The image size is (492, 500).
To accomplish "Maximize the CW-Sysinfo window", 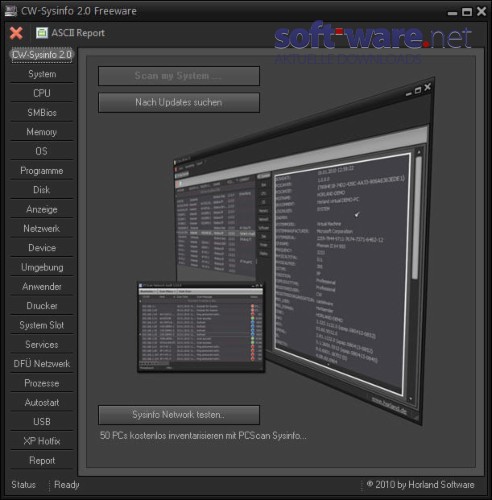I will coord(467,12).
